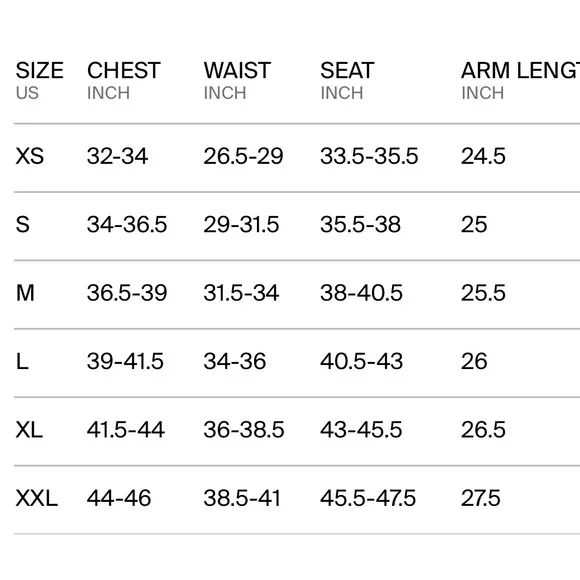Click chest value 41.5-44
Image resolution: width=580 pixels, height=580 pixels.
click(x=125, y=429)
